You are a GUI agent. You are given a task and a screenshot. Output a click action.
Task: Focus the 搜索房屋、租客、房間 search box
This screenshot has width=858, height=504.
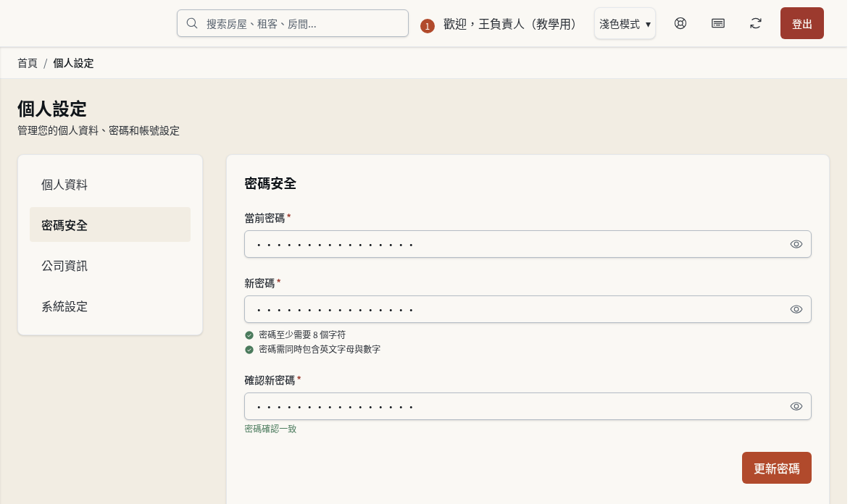293,23
